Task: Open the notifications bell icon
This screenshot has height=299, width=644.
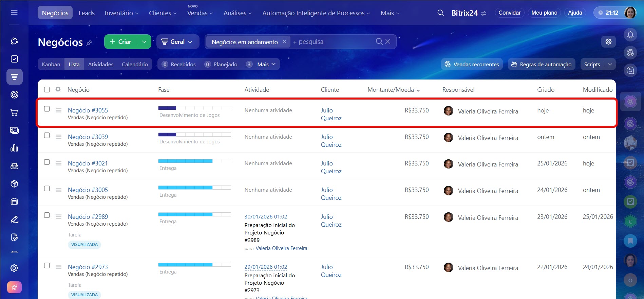Action: pos(630,35)
